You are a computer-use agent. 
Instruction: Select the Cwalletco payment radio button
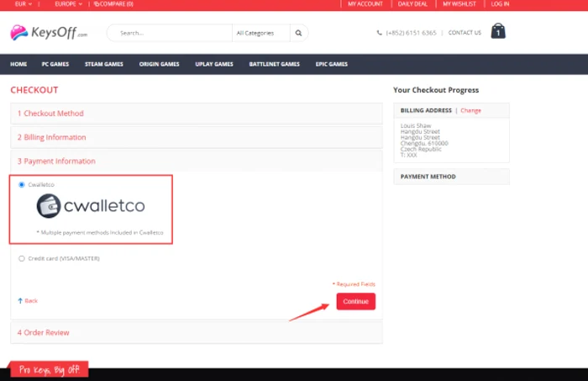[x=21, y=185]
